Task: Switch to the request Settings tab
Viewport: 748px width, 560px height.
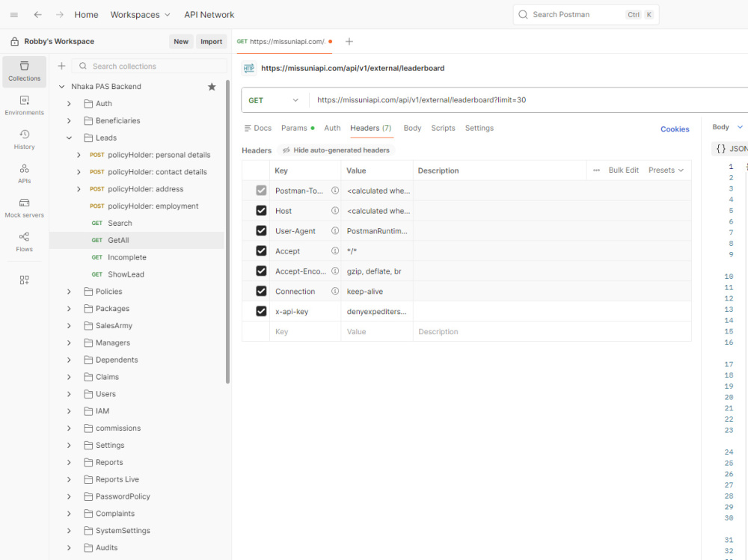Action: tap(479, 128)
